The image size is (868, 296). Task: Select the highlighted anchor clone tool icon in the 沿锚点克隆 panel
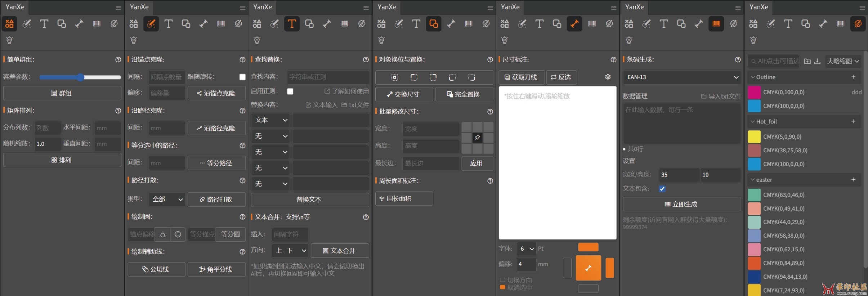pos(151,24)
